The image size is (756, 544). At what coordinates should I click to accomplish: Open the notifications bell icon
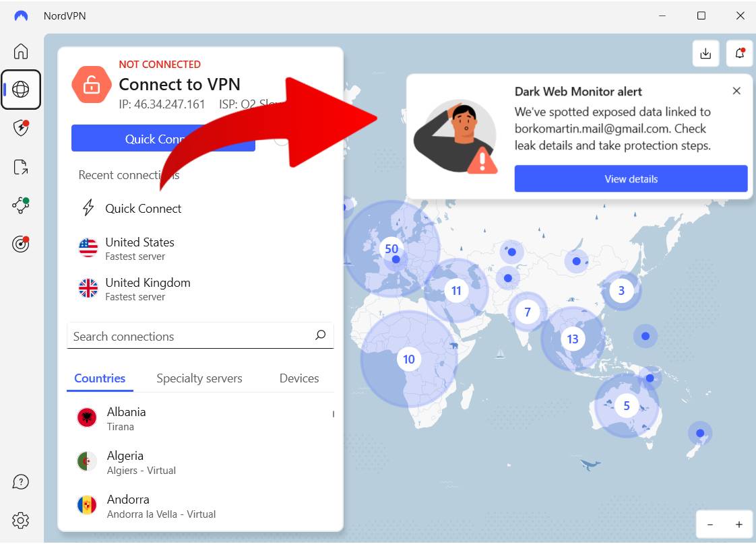point(740,53)
